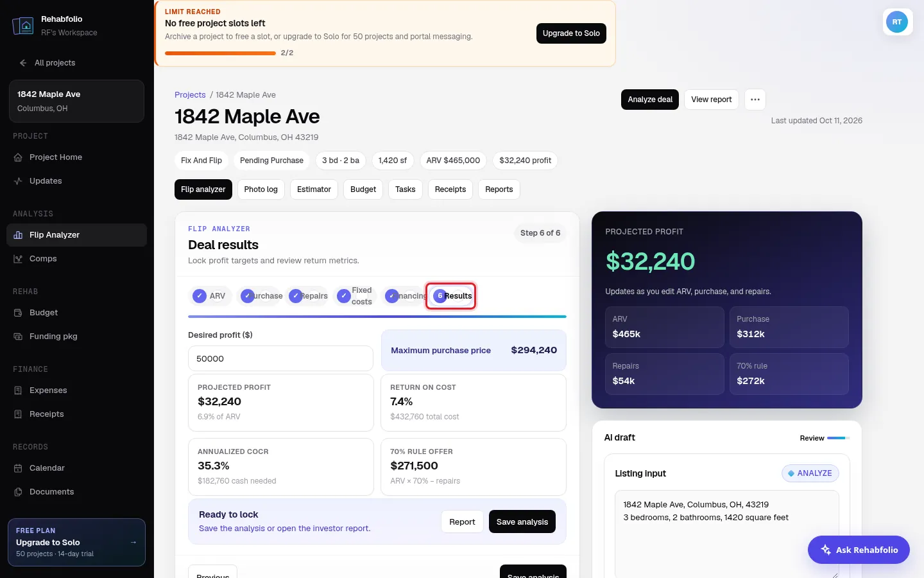Click the AI draft Review progress bar
This screenshot has width=924, height=578.
point(838,438)
